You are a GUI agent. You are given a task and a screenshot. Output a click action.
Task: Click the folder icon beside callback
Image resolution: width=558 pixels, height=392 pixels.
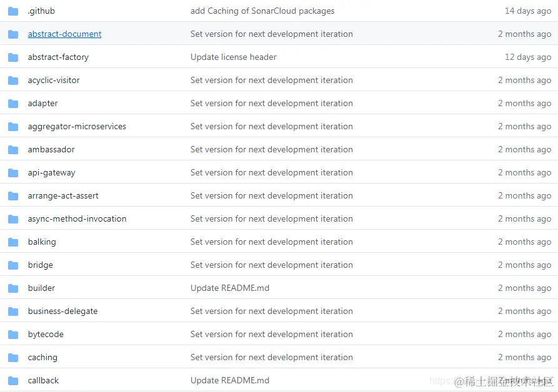coord(13,381)
